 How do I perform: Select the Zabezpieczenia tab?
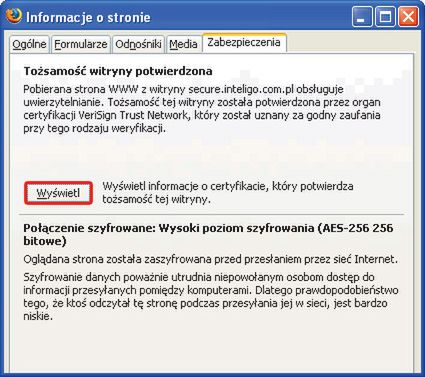point(244,43)
